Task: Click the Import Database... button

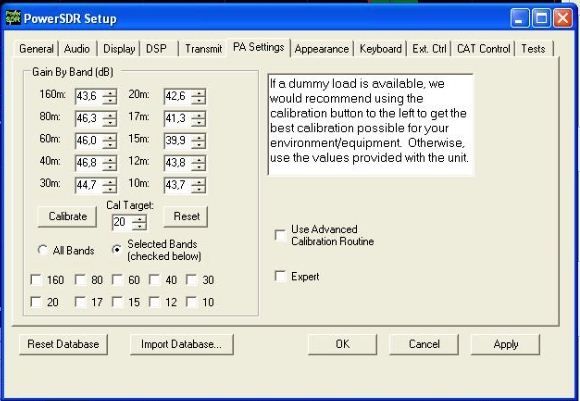Action: [182, 344]
